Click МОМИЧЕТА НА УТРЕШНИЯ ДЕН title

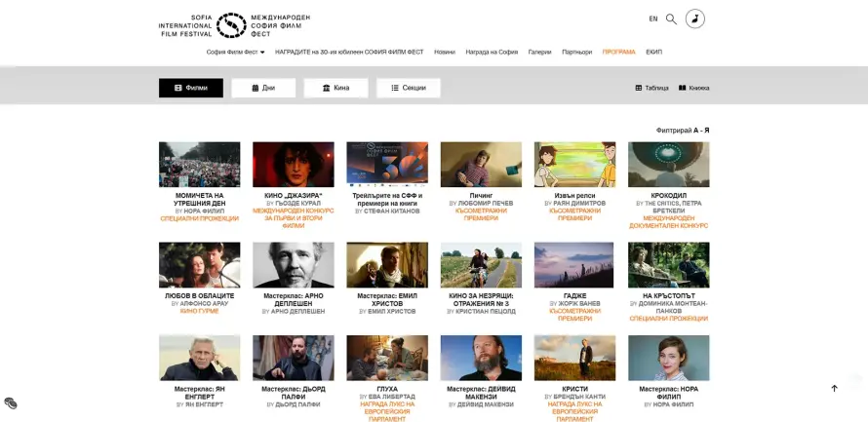(x=199, y=200)
